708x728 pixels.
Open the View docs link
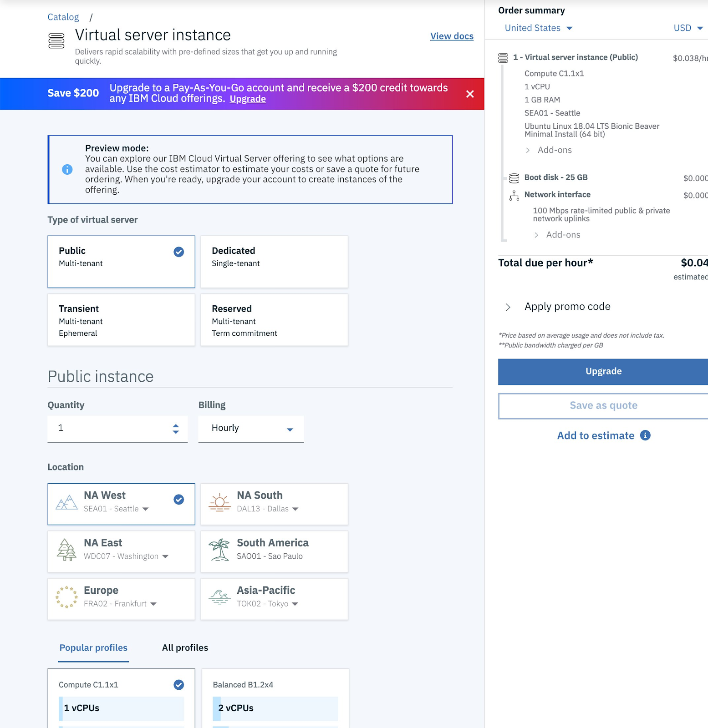click(x=452, y=36)
